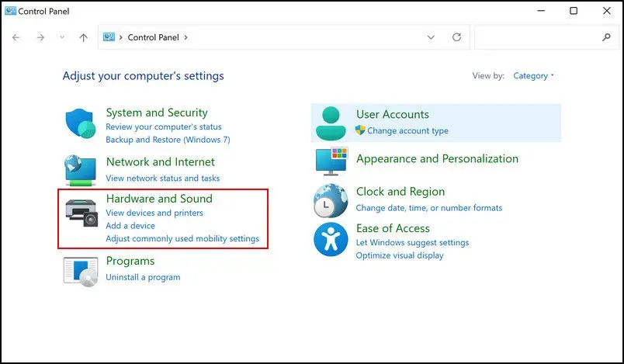
Task: Open the Network and Internet globe icon
Action: pos(81,170)
